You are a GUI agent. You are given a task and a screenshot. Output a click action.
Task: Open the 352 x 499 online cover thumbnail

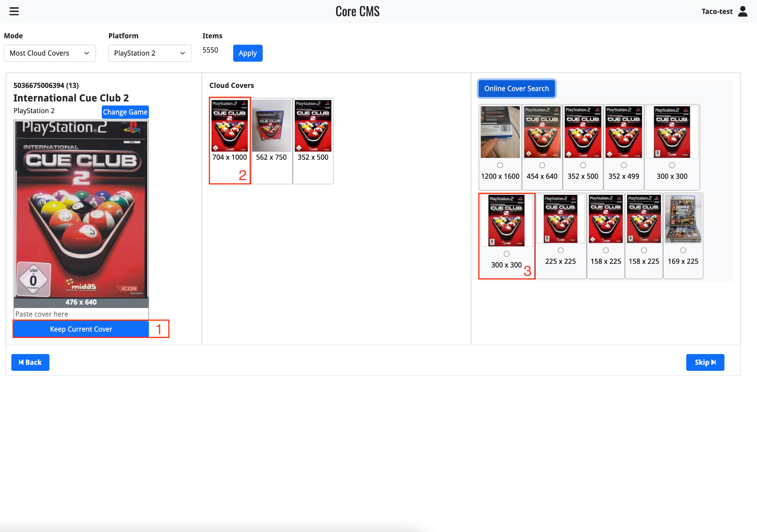tap(624, 132)
